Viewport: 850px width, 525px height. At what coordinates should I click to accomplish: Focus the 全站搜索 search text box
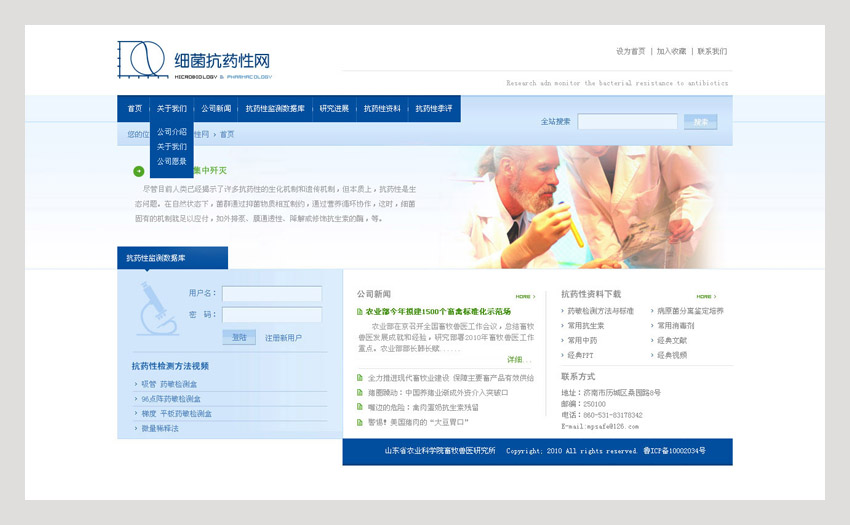626,122
